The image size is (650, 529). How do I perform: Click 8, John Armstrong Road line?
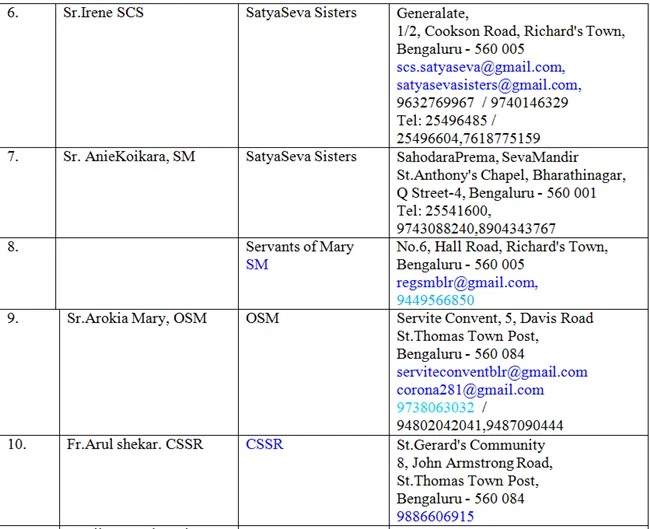click(475, 463)
